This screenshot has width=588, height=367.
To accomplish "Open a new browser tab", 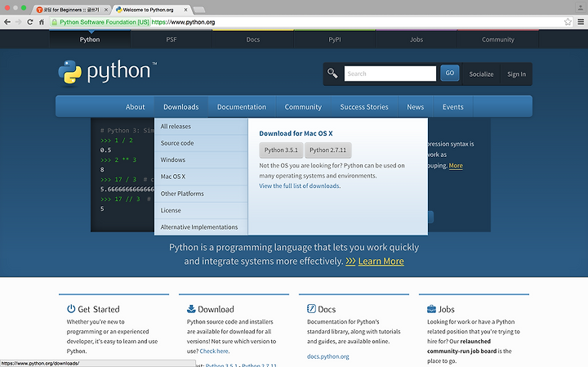I will coord(198,10).
